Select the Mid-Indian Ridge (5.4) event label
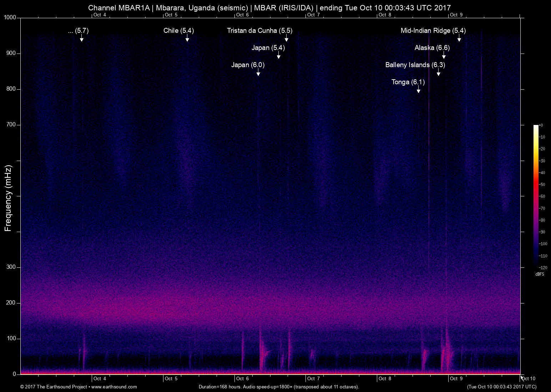This screenshot has width=551, height=392. click(433, 31)
